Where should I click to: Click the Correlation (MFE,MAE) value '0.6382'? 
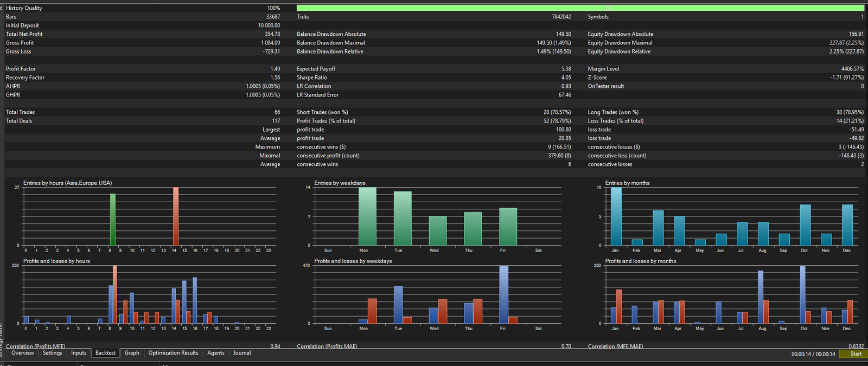856,346
